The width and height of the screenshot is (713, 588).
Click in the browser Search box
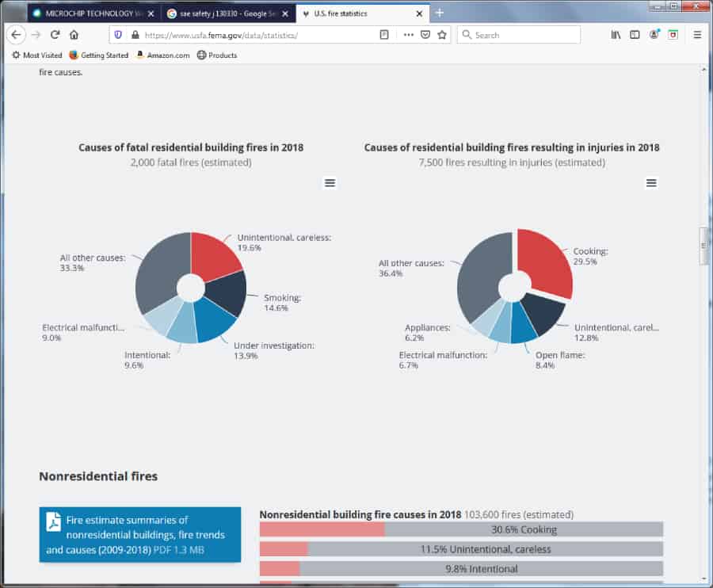coord(523,35)
